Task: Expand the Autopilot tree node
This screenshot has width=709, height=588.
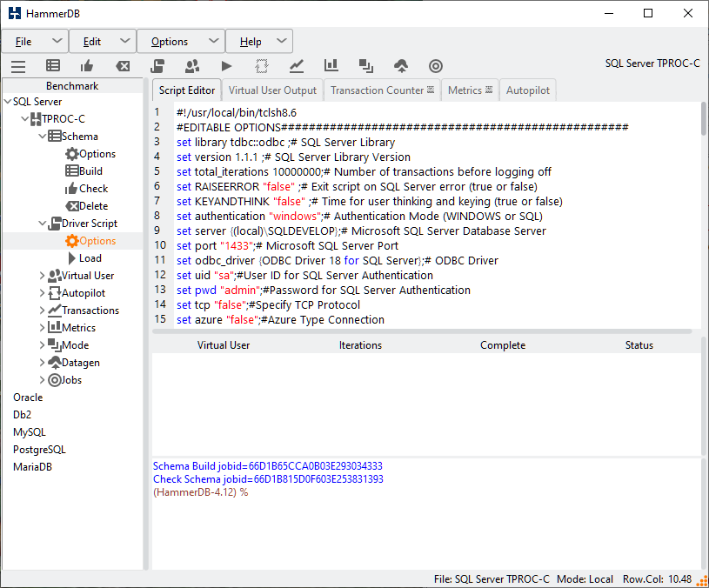Action: click(x=42, y=293)
